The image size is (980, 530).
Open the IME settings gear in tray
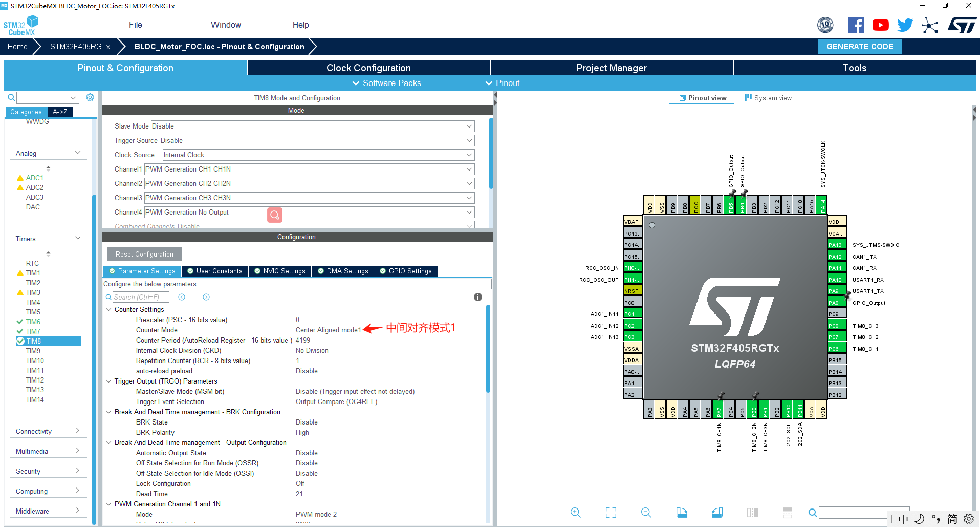click(969, 519)
